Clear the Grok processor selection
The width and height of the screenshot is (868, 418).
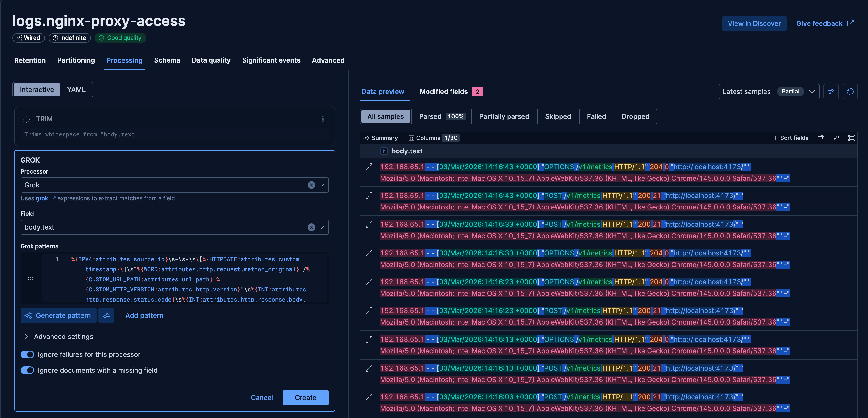311,185
